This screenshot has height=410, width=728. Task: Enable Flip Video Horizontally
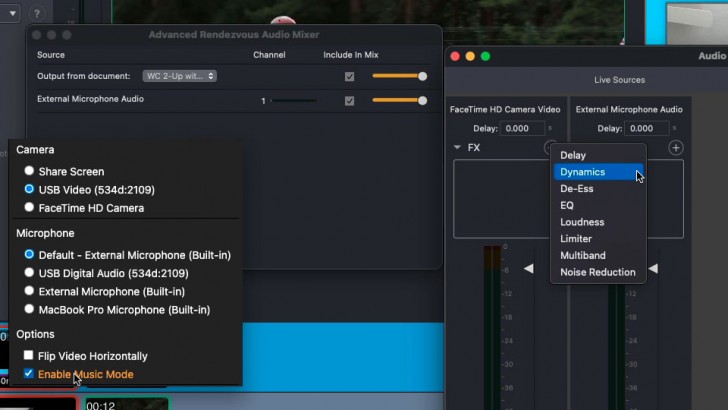point(28,355)
